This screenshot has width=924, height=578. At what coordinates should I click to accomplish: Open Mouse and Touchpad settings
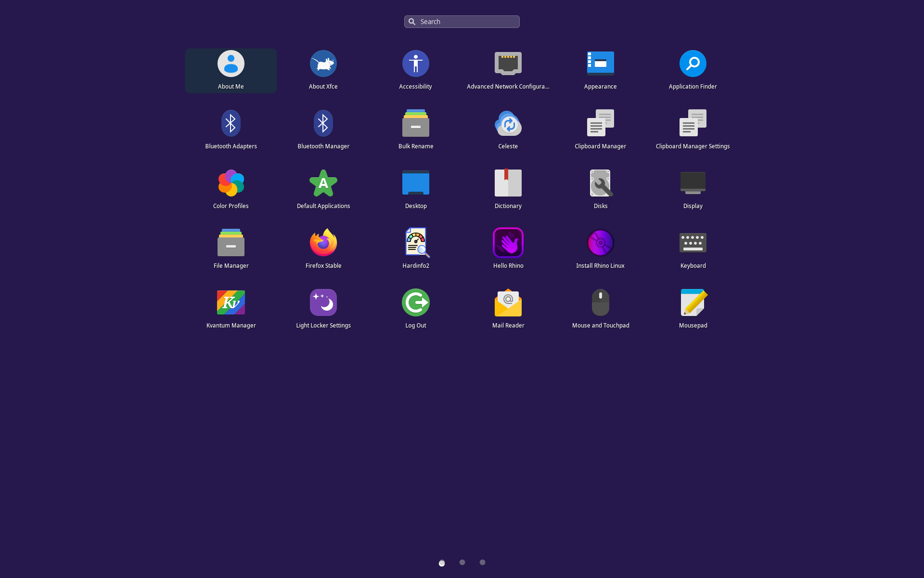pos(601,302)
